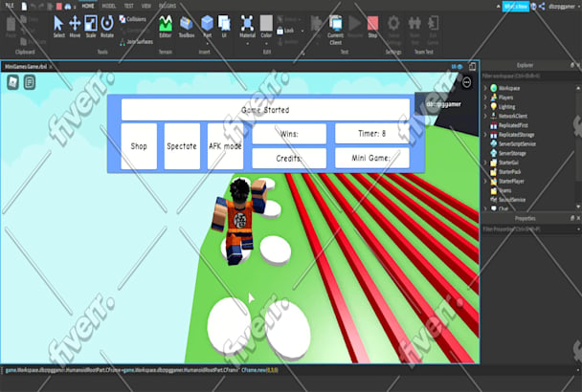The image size is (582, 392).
Task: Open the Toolbox panel
Action: coord(187,27)
